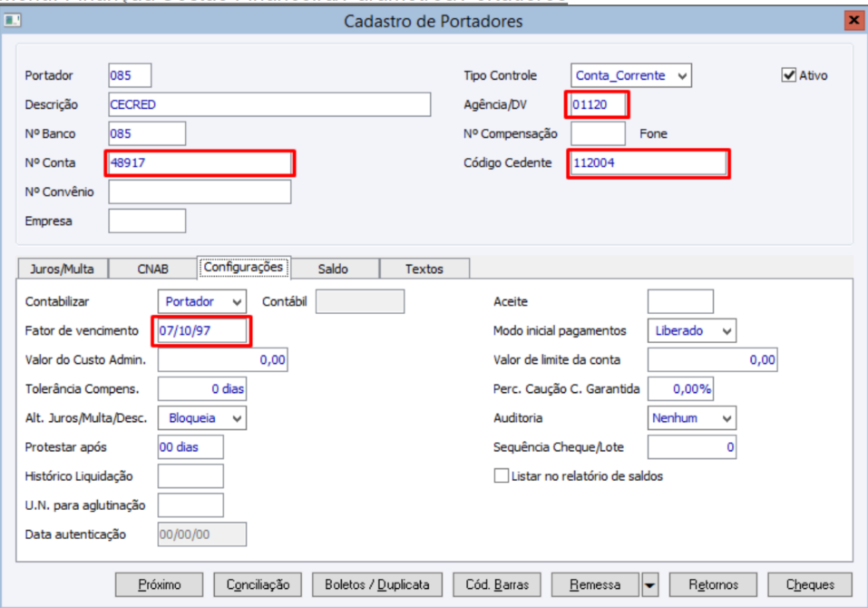868x608 pixels.
Task: Expand the Contabilizar dropdown
Action: click(x=237, y=301)
